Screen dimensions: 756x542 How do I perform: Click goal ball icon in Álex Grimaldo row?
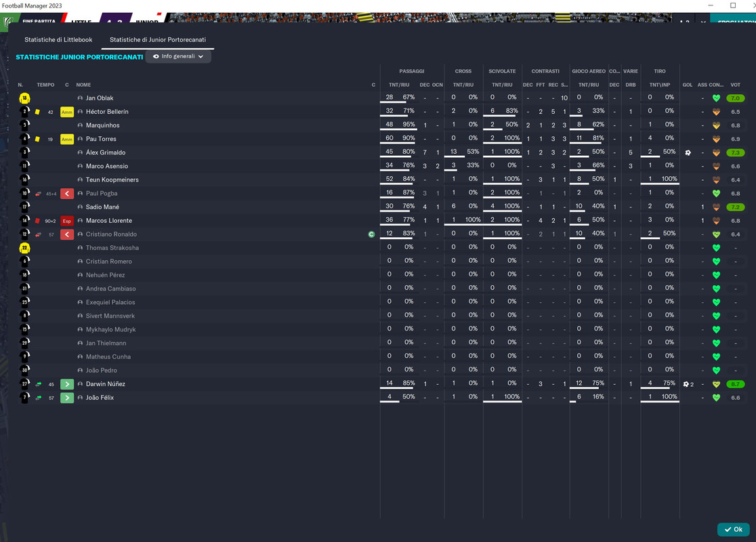pos(688,153)
